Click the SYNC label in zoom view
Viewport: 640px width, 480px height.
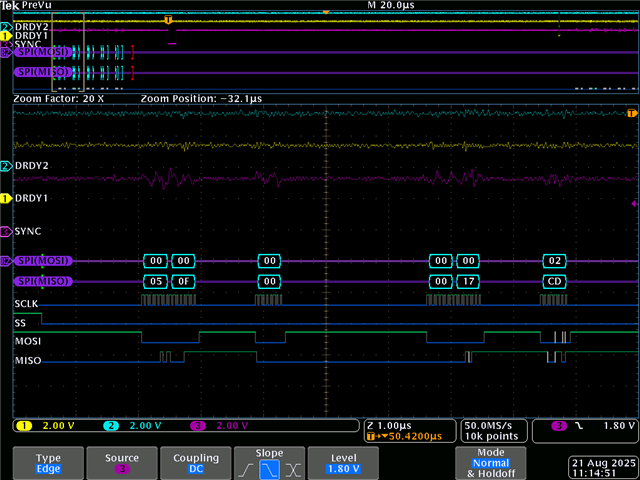(x=28, y=231)
